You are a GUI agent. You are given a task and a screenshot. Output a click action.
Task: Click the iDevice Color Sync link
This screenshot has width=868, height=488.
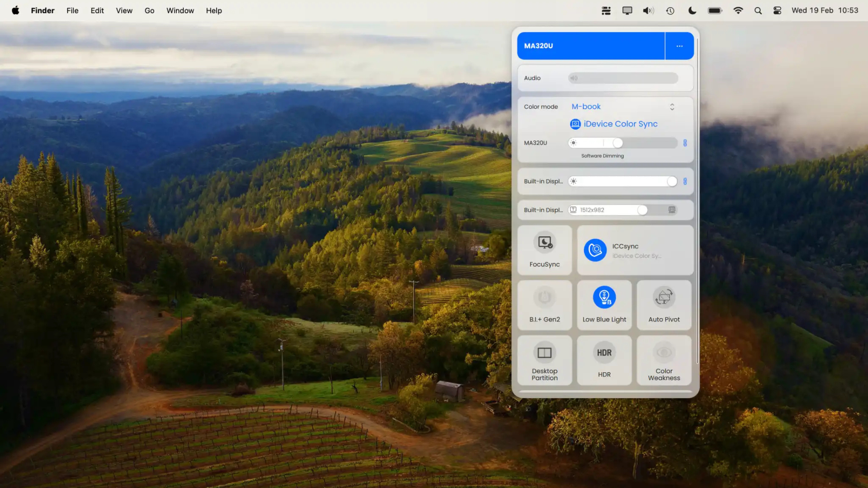click(620, 124)
